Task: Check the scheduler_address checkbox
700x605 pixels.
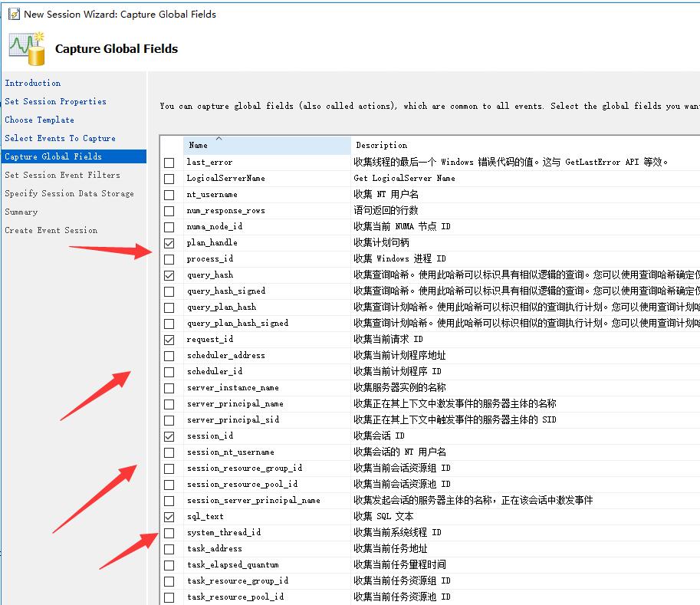Action: click(169, 356)
